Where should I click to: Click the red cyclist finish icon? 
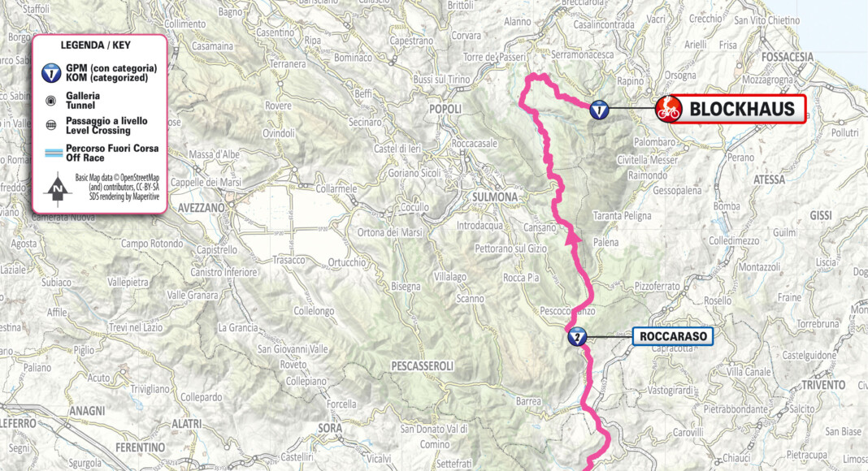[x=668, y=110]
